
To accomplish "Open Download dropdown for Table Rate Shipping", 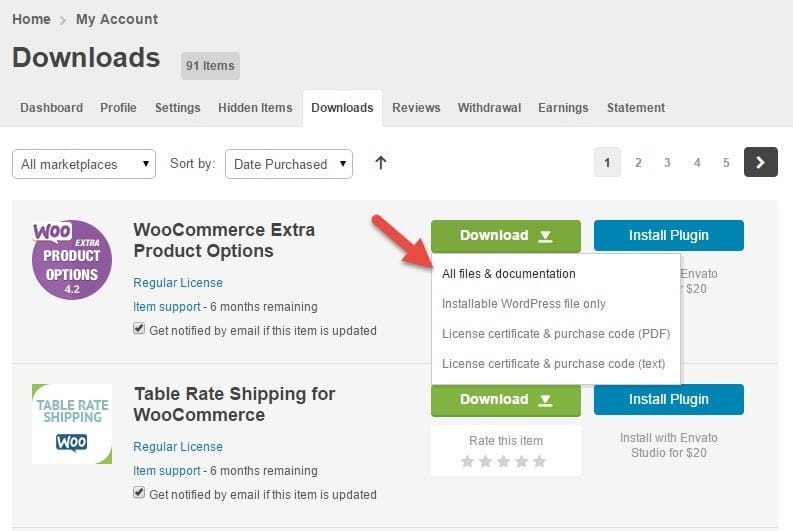I will coord(506,400).
